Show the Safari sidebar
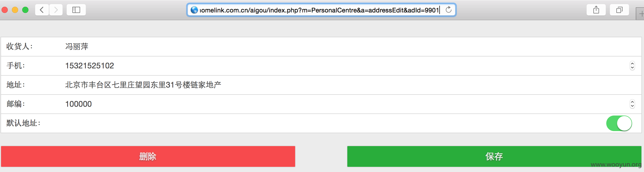The width and height of the screenshot is (644, 172). pos(76,10)
